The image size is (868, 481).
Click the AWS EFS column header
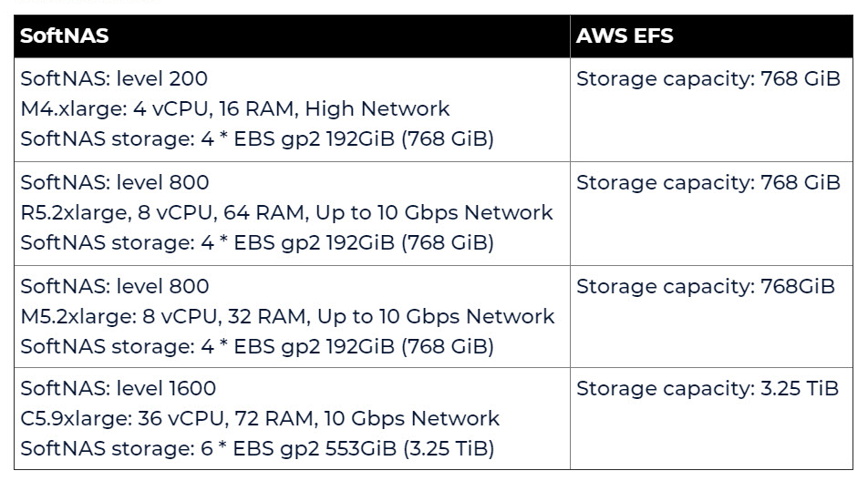click(x=625, y=36)
